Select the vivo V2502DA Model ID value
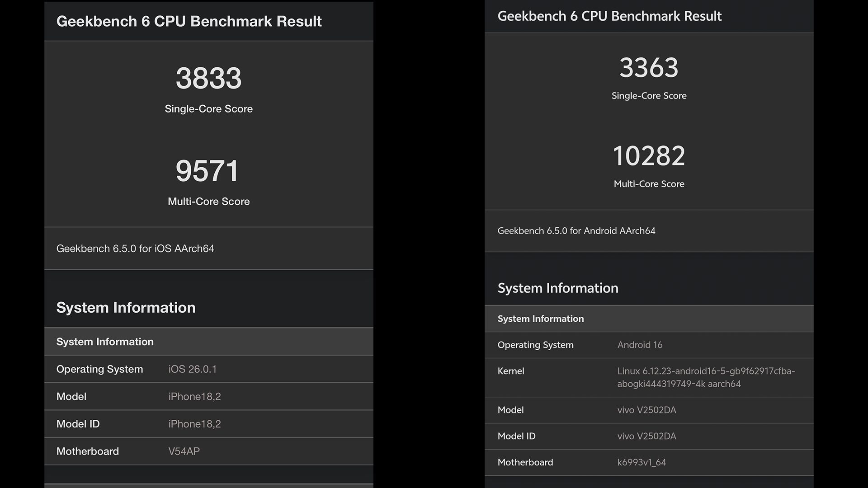This screenshot has height=488, width=868. click(x=646, y=436)
